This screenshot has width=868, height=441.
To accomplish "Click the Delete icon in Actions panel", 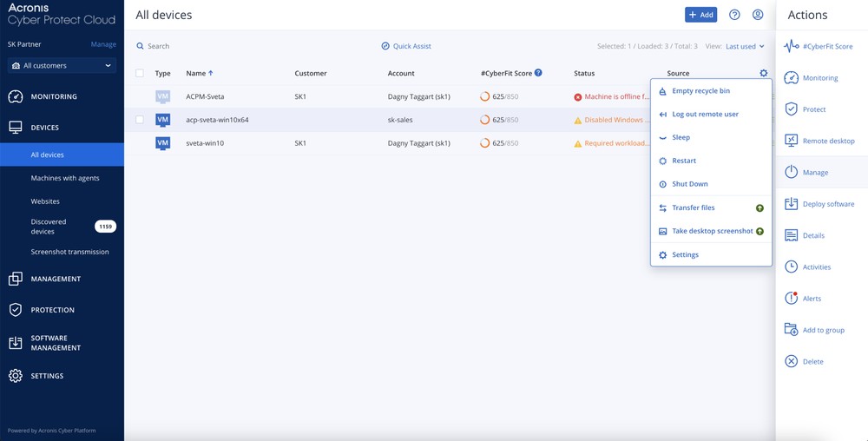I will [792, 361].
